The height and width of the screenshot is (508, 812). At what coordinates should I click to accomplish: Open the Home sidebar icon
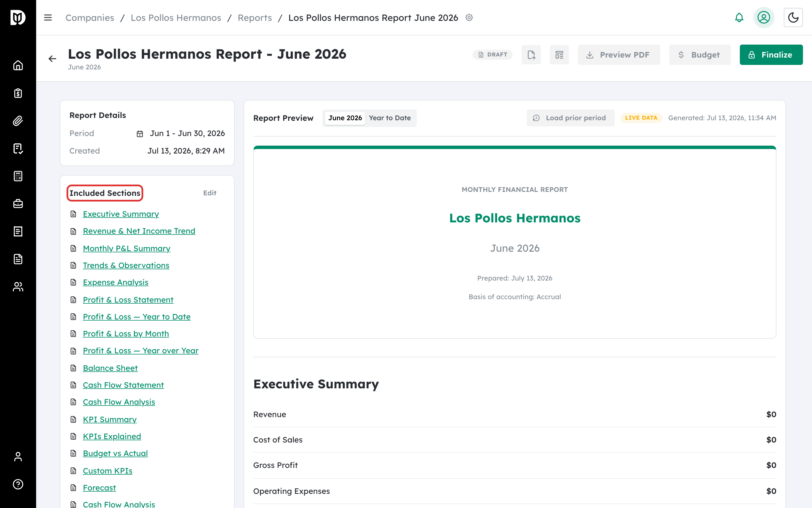click(18, 65)
